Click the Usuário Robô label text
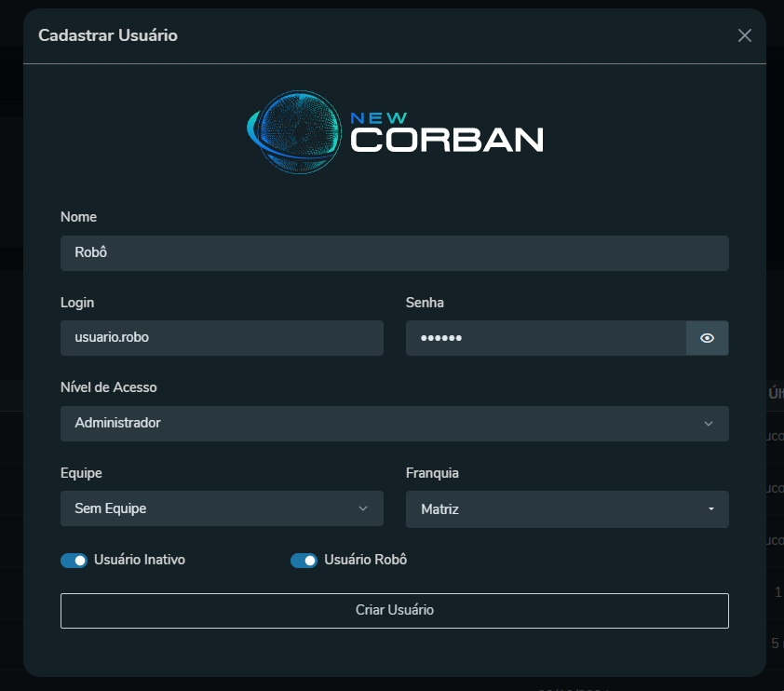The height and width of the screenshot is (691, 784). click(x=365, y=560)
